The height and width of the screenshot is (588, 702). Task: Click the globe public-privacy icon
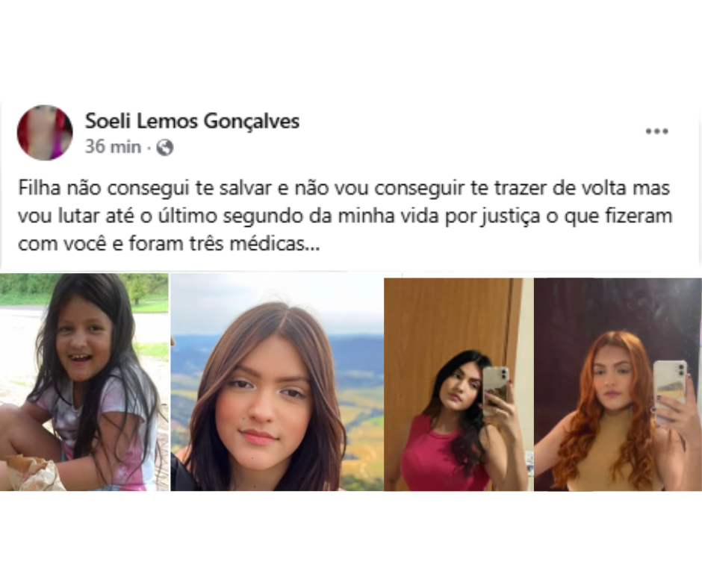[165, 147]
